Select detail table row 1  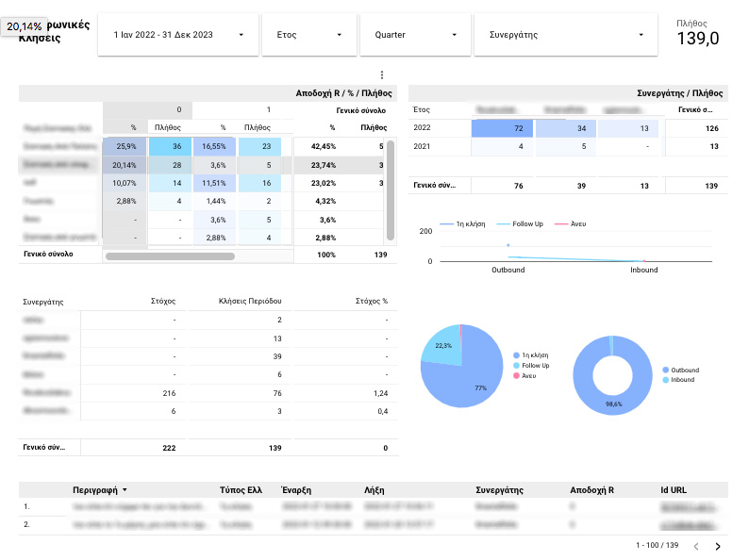tap(373, 506)
